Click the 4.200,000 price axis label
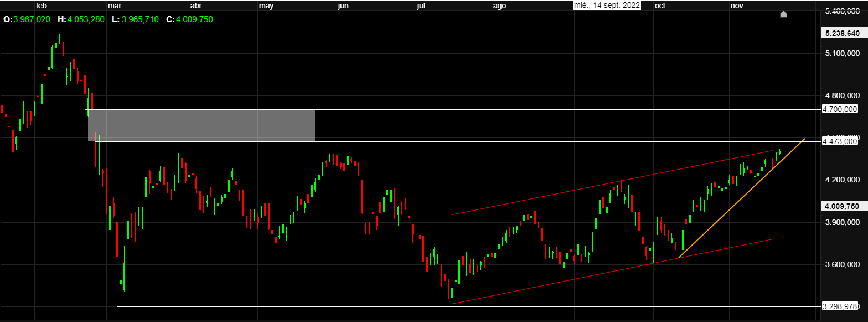The image size is (868, 322). point(841,180)
